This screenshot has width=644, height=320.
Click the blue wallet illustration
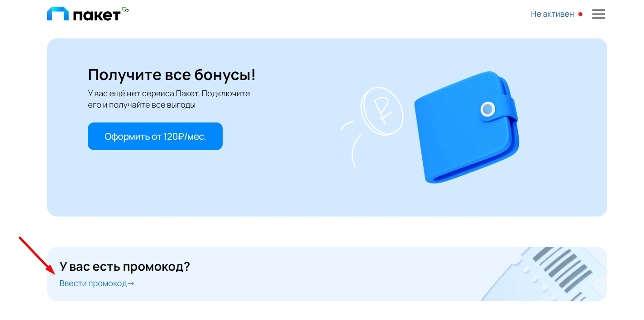pyautogui.click(x=466, y=127)
